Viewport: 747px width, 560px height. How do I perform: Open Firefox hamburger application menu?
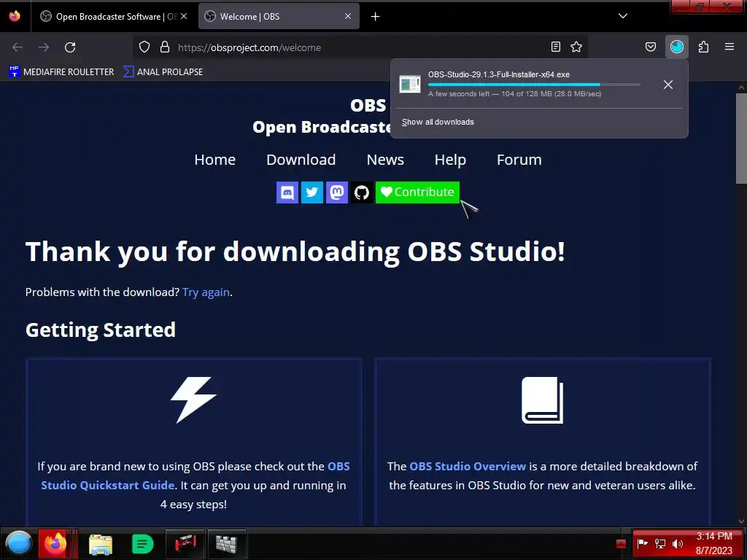pos(729,47)
